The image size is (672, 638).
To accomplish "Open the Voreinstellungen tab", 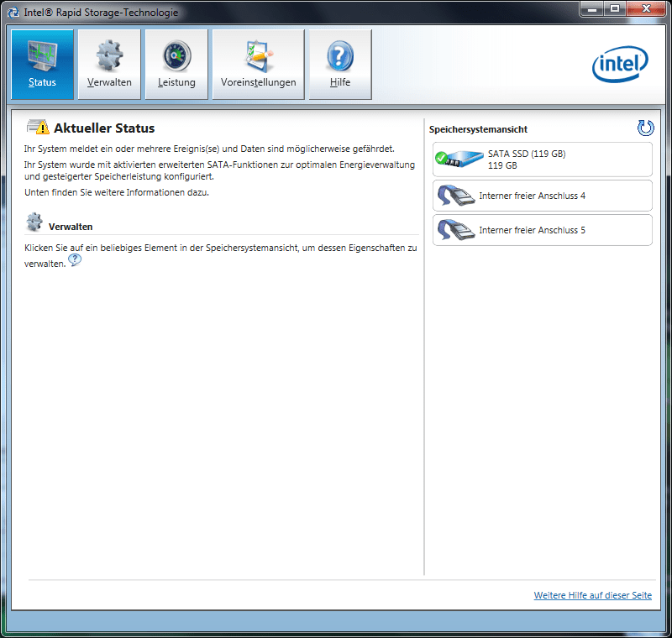I will [x=259, y=65].
